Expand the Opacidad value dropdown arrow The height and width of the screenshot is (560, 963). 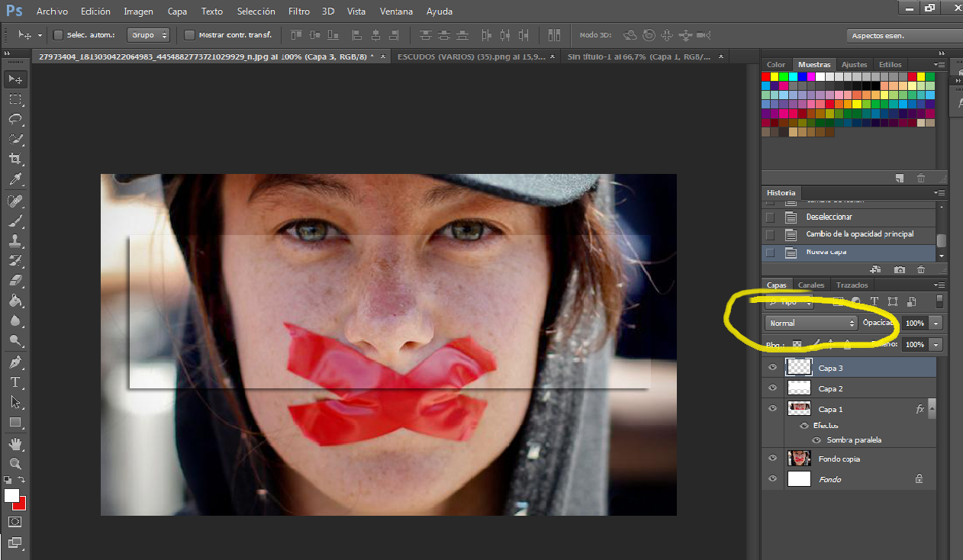pyautogui.click(x=936, y=323)
